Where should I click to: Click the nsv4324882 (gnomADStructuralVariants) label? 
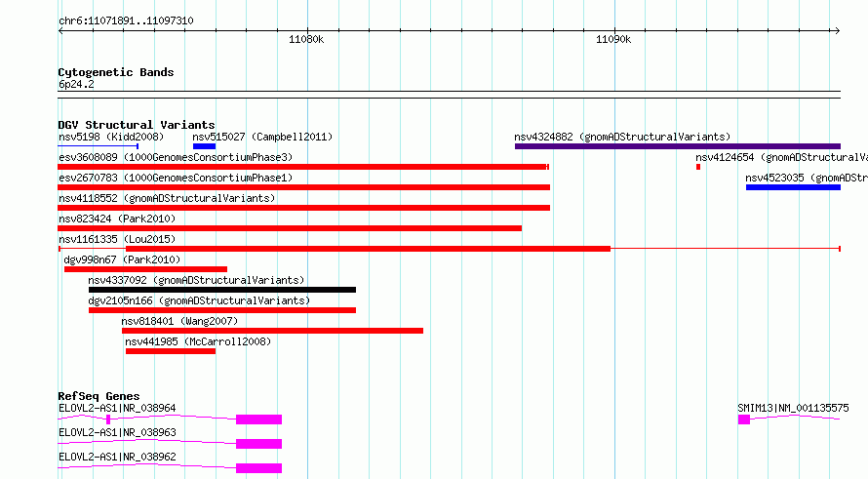coord(622,137)
